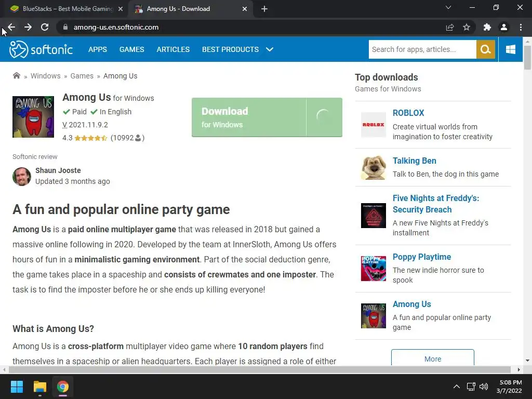Open the APPS menu
The image size is (532, 399).
(97, 49)
